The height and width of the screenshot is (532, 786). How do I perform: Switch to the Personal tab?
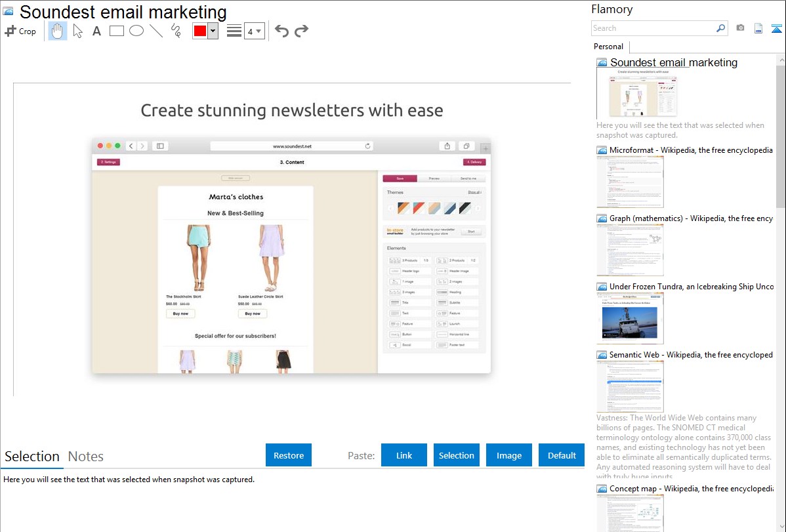click(x=609, y=47)
